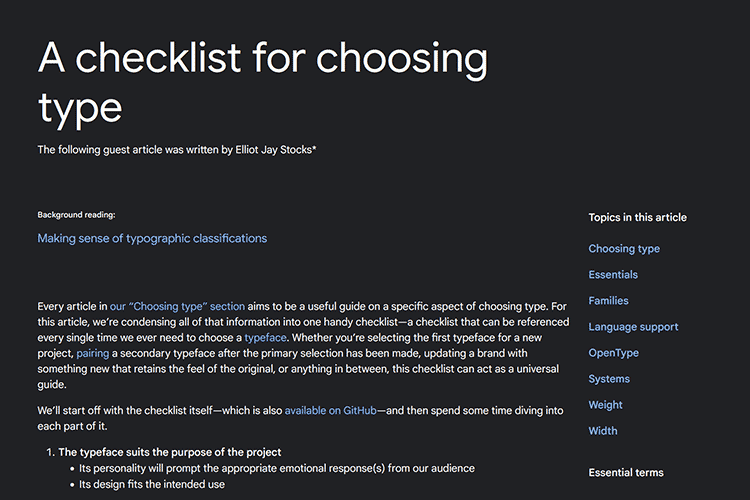This screenshot has height=500, width=750.
Task: Jump to the "Choosing type" sidebar topic
Action: pos(624,249)
